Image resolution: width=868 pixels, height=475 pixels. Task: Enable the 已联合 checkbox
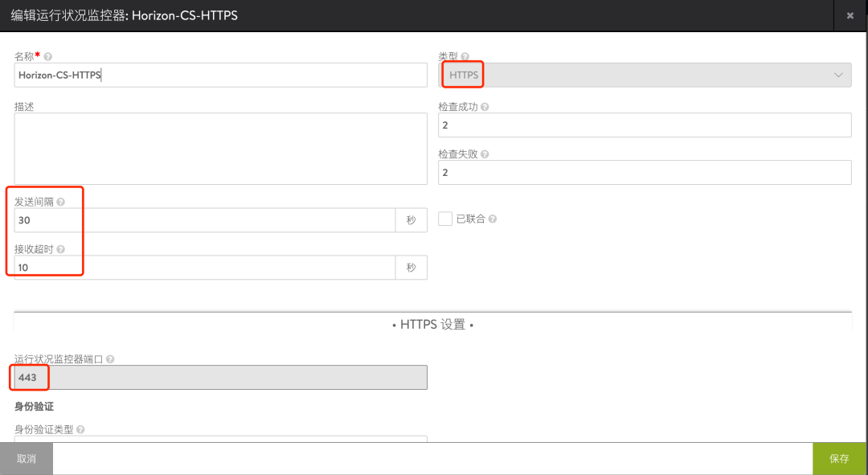click(445, 219)
